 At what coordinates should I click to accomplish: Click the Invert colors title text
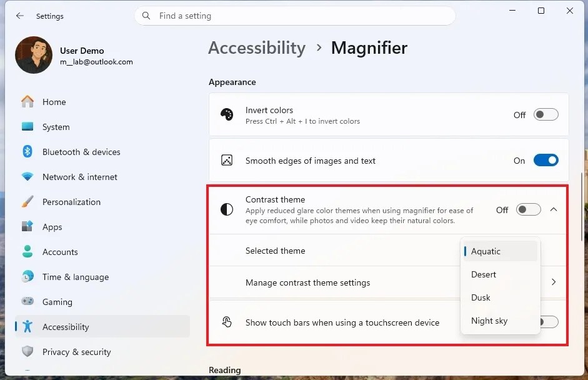pos(269,110)
